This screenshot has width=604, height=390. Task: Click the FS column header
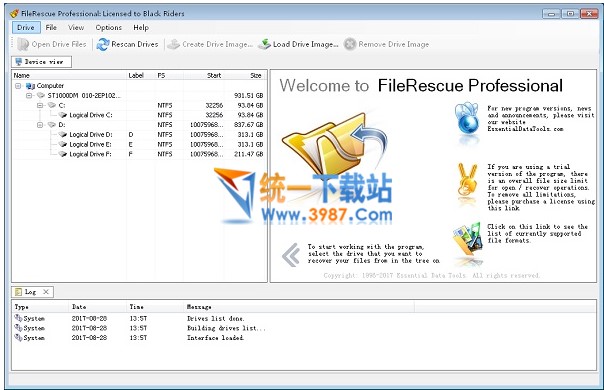pos(169,75)
